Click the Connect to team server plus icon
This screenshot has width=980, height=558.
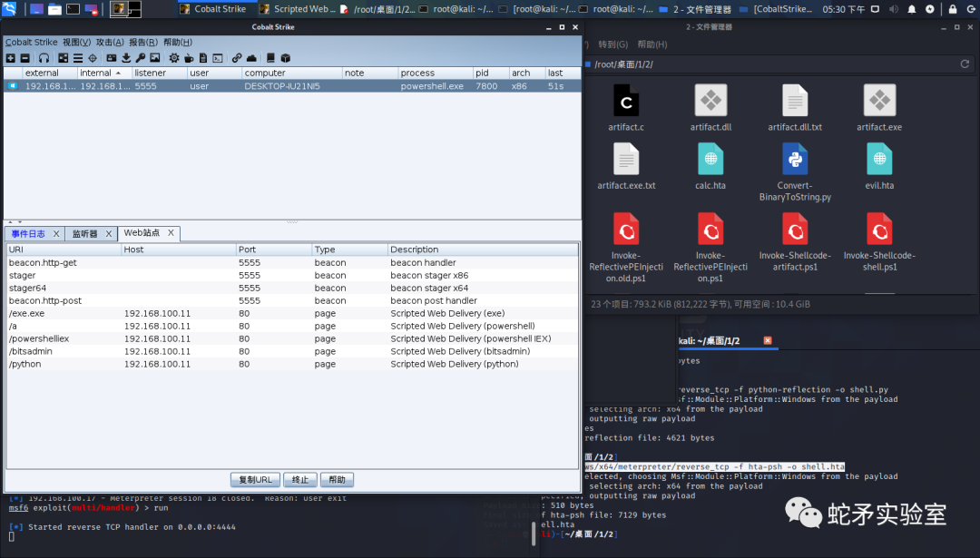(x=10, y=58)
